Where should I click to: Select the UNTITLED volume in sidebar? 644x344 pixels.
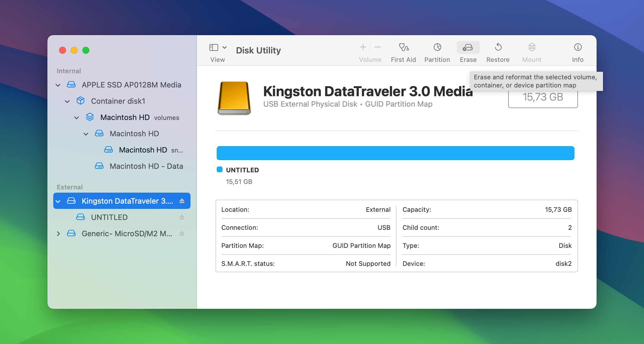[x=109, y=217]
